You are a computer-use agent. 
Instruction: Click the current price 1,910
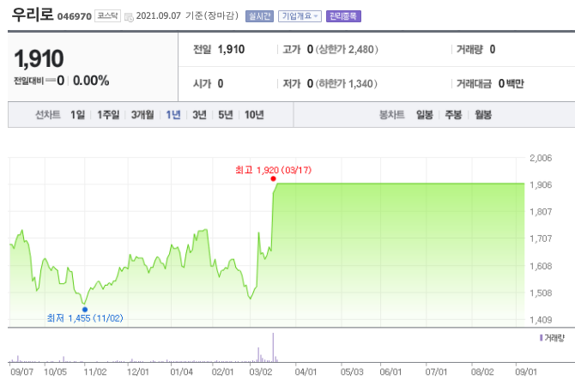coord(39,58)
